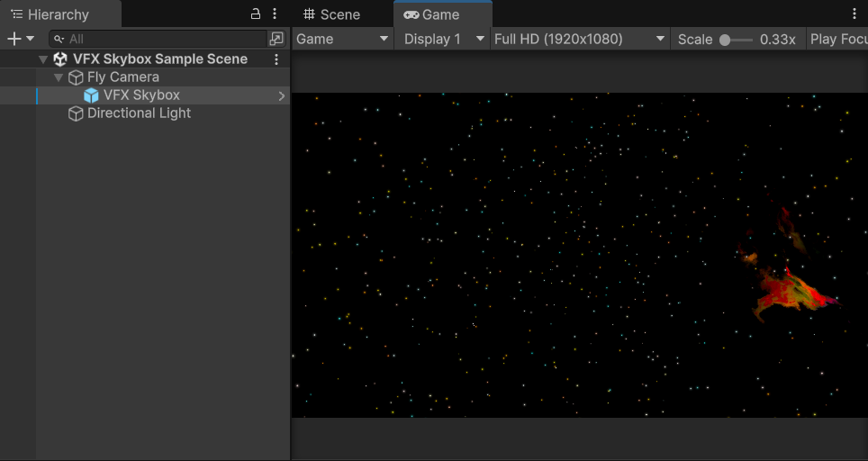
Task: Click the Hierarchy search field
Action: [x=162, y=39]
